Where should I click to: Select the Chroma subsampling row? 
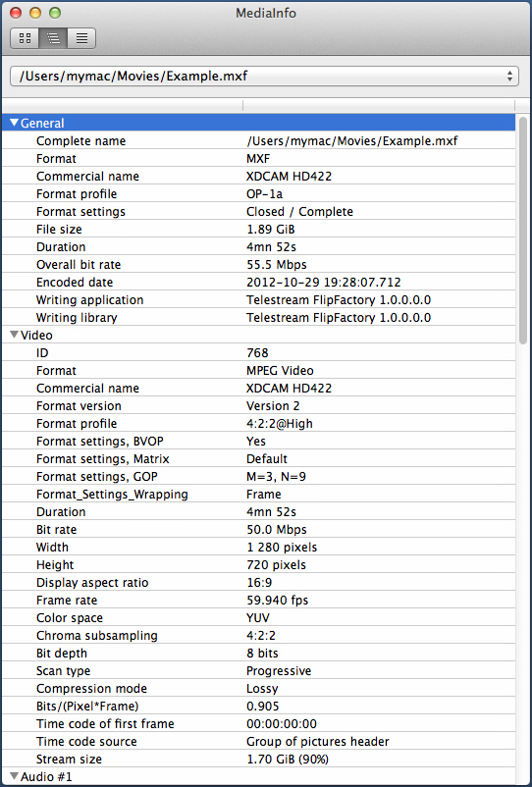259,636
